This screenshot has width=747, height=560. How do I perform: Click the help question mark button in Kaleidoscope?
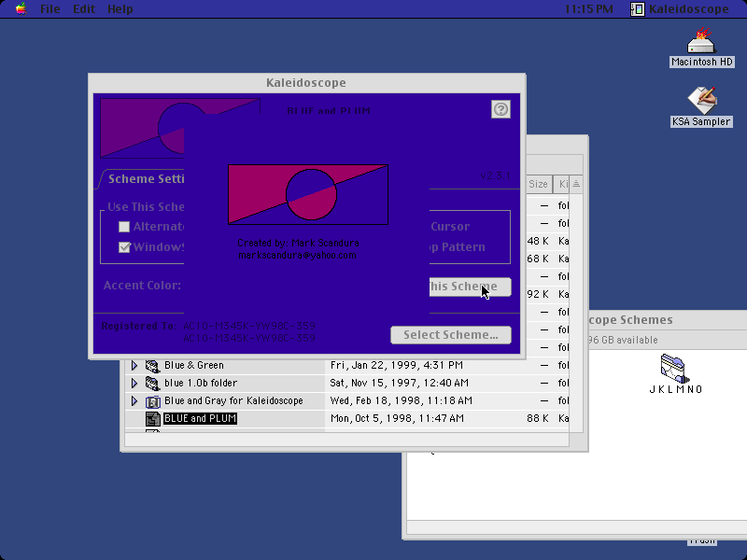coord(500,109)
